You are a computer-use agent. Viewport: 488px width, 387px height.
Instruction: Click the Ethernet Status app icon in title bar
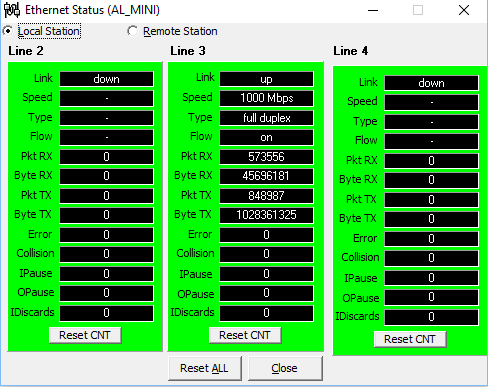tap(12, 10)
